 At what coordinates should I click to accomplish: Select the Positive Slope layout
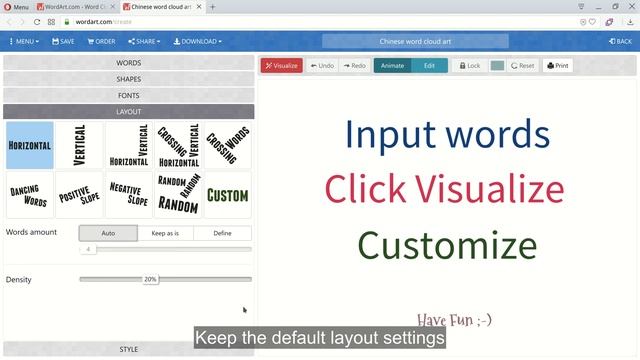click(79, 195)
